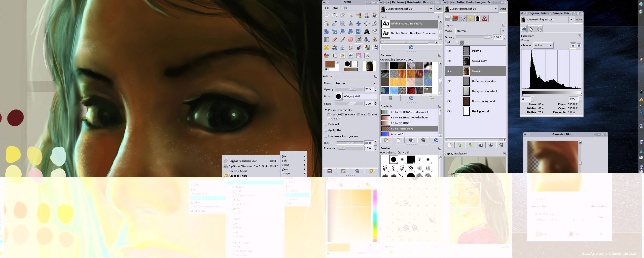Open the layer Mode dropdown
This screenshot has width=644, height=258.
(481, 31)
